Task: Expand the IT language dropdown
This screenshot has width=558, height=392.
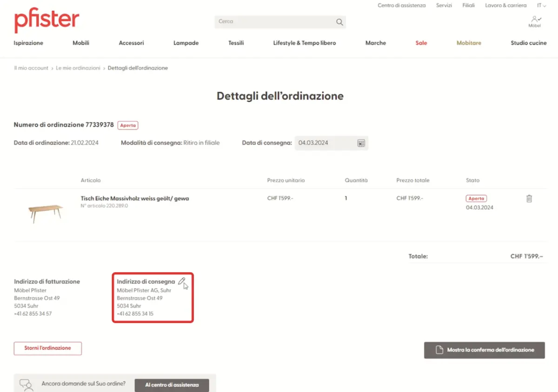Action: 542,6
